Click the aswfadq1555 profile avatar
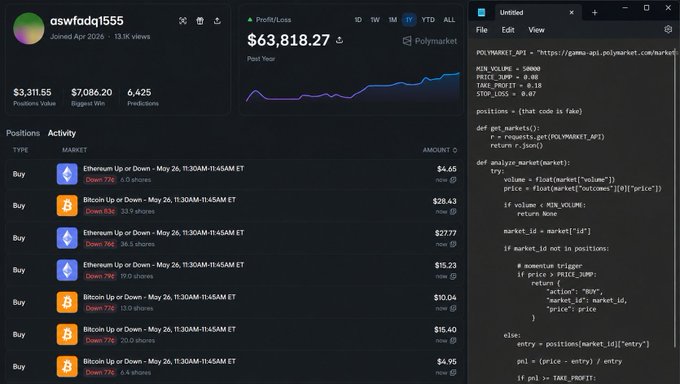The image size is (680, 384). tap(29, 28)
